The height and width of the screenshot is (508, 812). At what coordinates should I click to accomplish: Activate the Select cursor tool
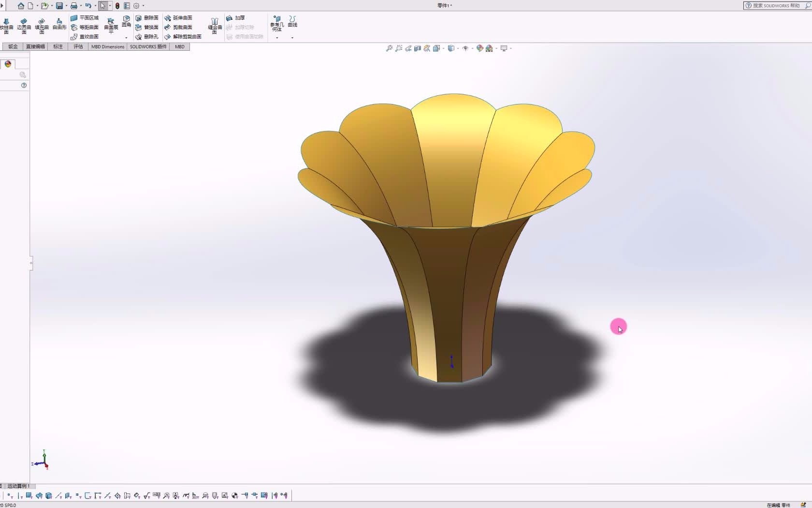coord(103,6)
